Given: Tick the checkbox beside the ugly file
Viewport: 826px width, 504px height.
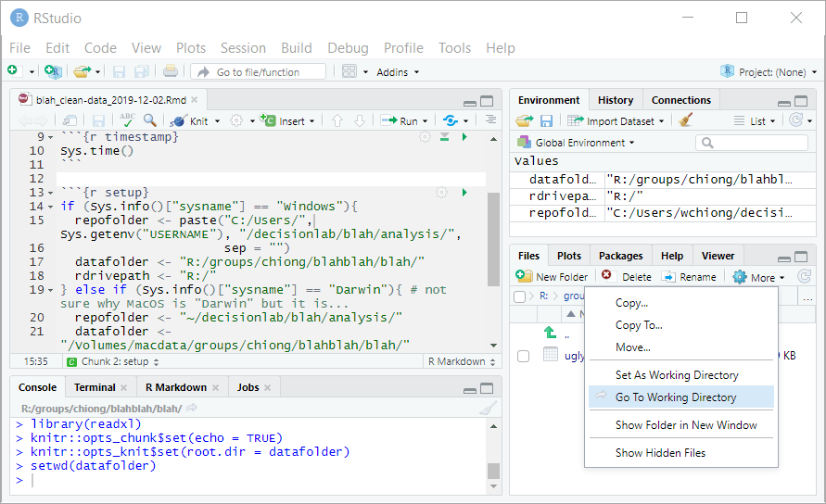Looking at the screenshot, I should [523, 357].
